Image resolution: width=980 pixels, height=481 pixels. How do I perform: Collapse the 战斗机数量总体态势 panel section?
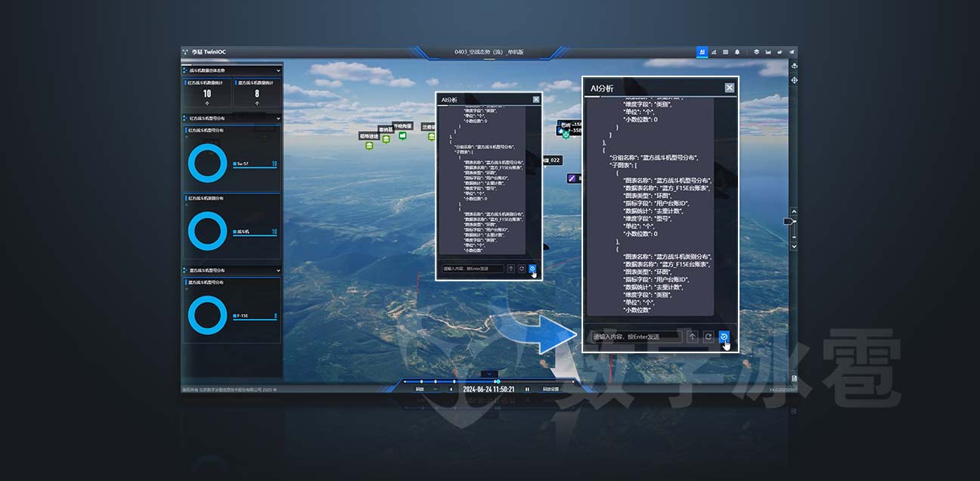(x=278, y=70)
